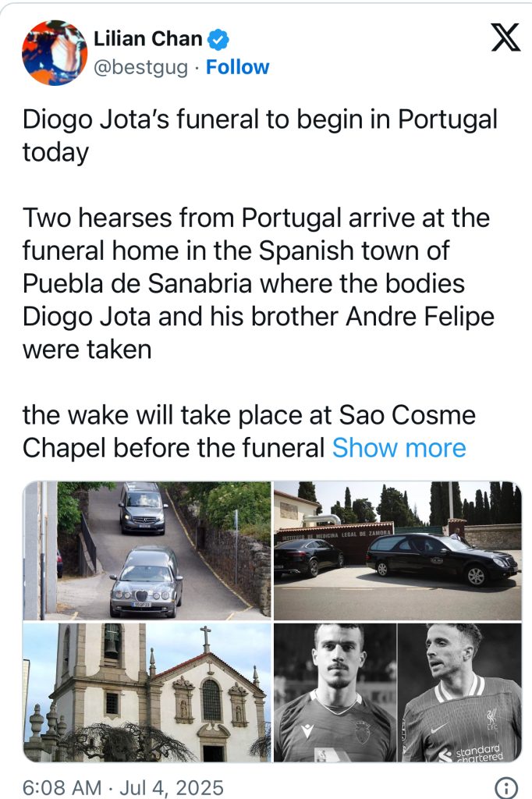Click the Lilian Chan display name
This screenshot has height=799, width=532.
pyautogui.click(x=147, y=38)
